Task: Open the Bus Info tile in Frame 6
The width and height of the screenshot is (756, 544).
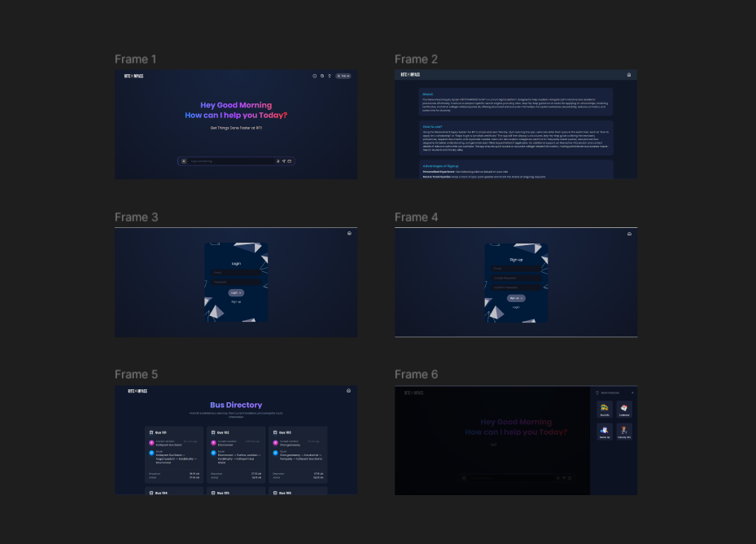Action: [x=605, y=409]
